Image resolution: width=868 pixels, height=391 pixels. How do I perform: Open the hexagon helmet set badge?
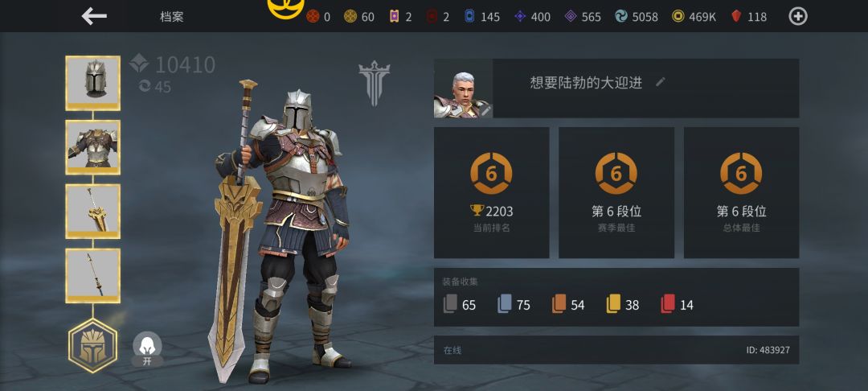coord(92,346)
